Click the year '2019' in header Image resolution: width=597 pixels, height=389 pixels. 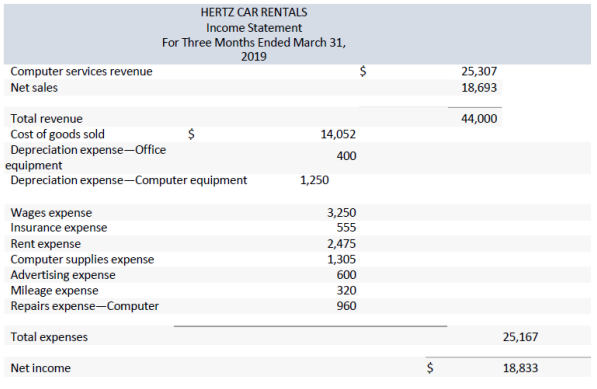click(x=254, y=56)
